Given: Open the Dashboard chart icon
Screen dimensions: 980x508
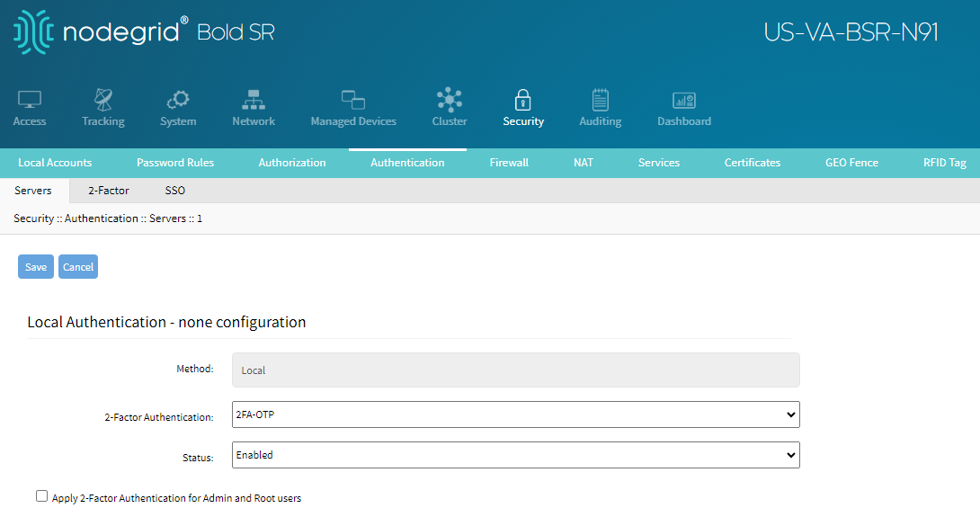Looking at the screenshot, I should [x=684, y=100].
